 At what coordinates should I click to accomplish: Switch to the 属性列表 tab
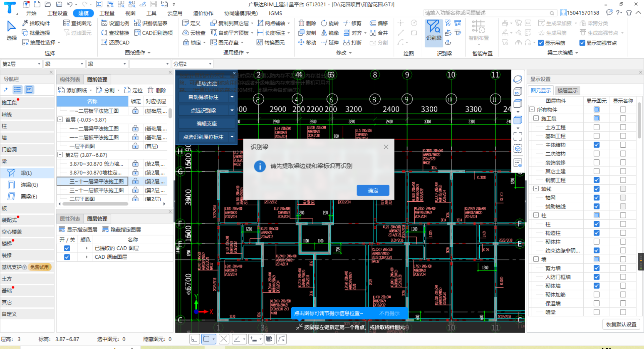tap(70, 219)
